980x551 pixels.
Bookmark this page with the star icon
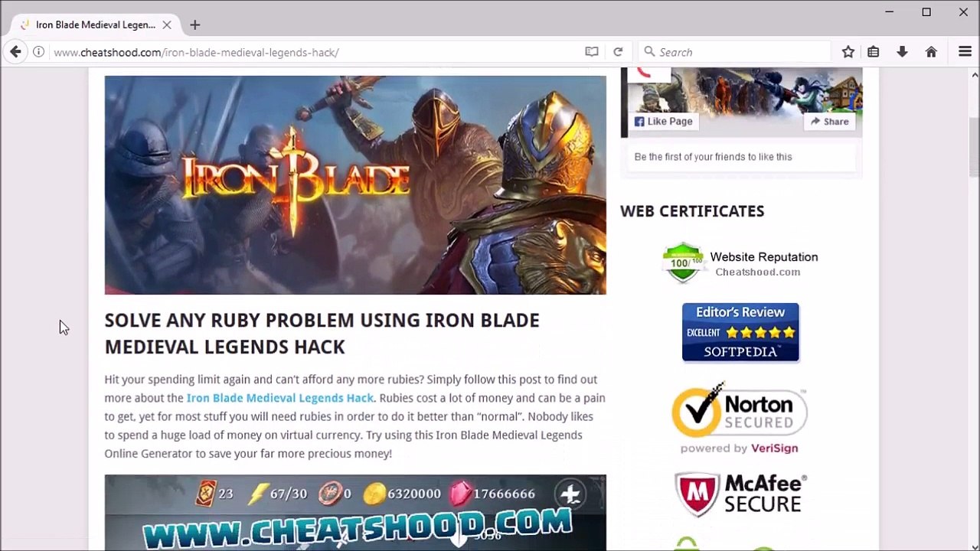[x=848, y=52]
